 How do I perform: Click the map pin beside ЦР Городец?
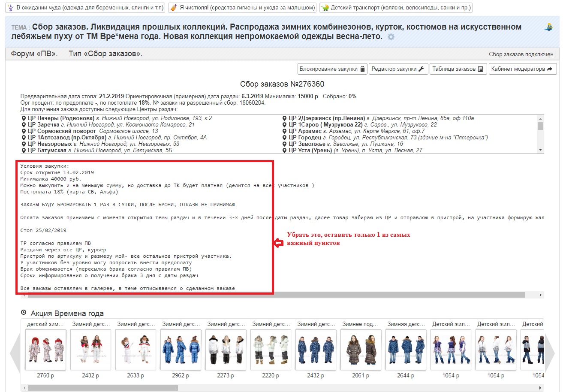(285, 138)
